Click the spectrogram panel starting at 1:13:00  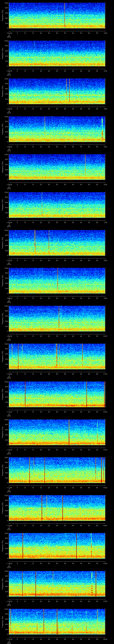point(57,470)
